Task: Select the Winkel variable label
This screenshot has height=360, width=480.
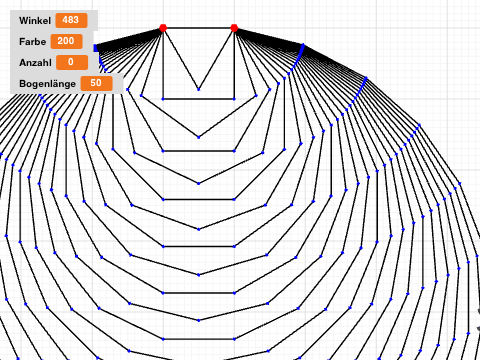Action: pos(35,21)
